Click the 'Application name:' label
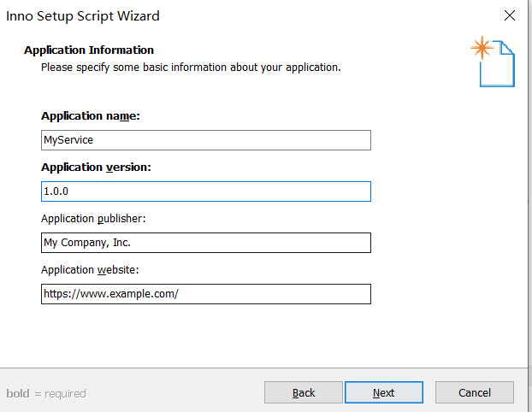The height and width of the screenshot is (412, 532). (91, 116)
